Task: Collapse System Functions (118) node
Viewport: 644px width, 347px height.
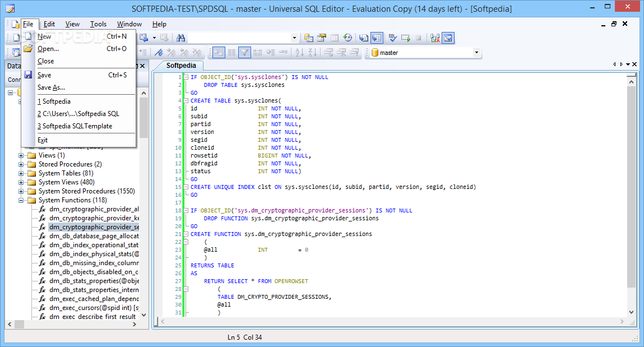Action: pyautogui.click(x=21, y=201)
